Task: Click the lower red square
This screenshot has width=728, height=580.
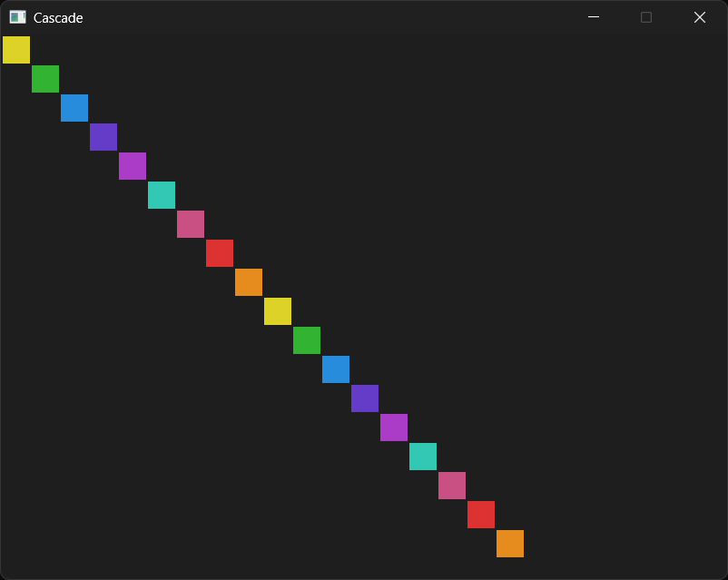Action: (481, 515)
